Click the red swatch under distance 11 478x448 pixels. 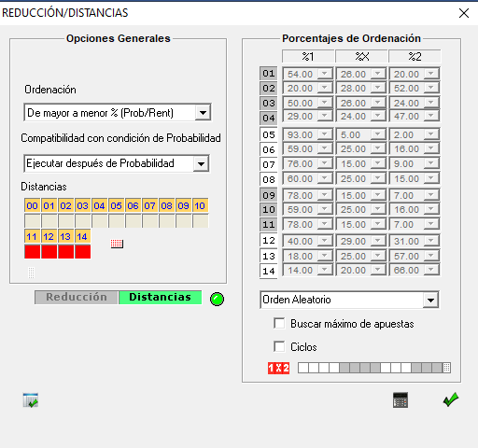point(33,251)
